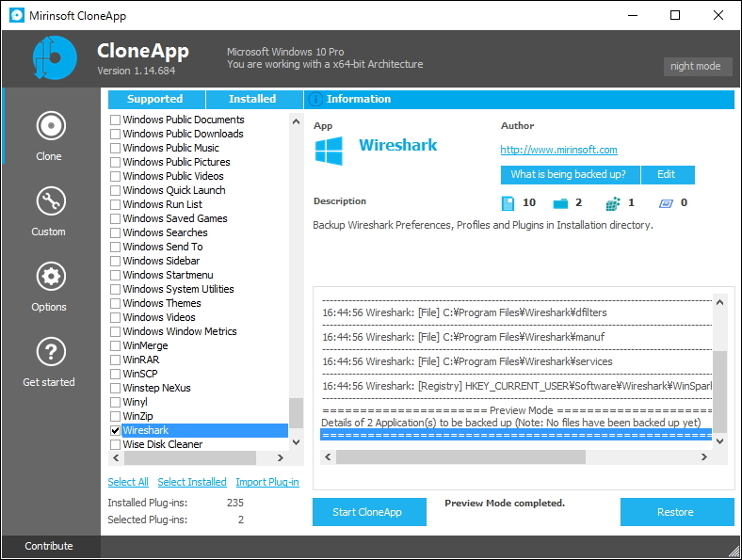Click the plug-in list scroll left arrow
This screenshot has height=560, width=742.
coord(116,457)
